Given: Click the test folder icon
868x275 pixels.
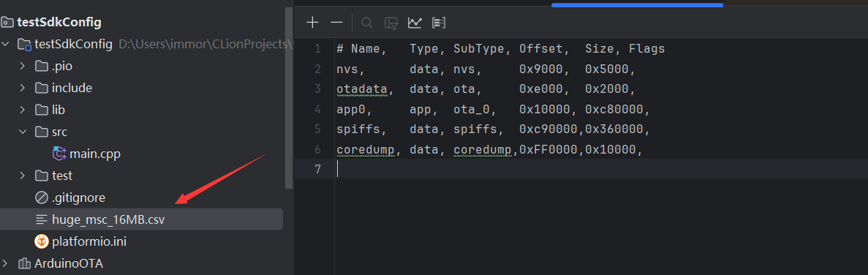Looking at the screenshot, I should point(42,176).
